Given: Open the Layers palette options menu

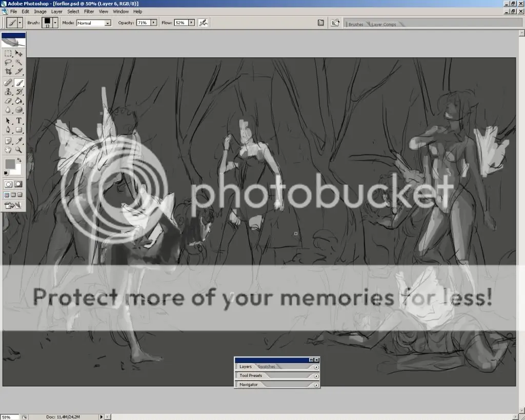Looking at the screenshot, I should pyautogui.click(x=316, y=367).
